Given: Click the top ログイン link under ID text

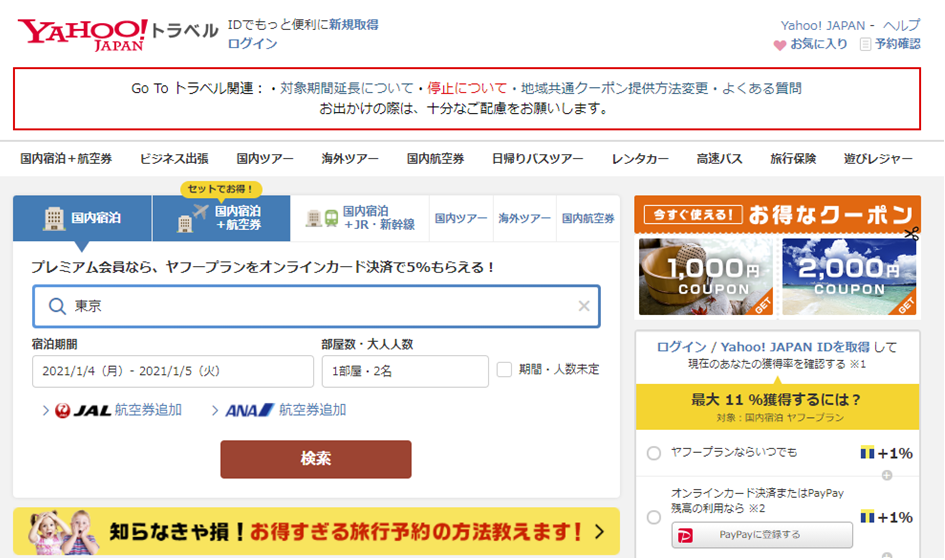Looking at the screenshot, I should pos(253,44).
